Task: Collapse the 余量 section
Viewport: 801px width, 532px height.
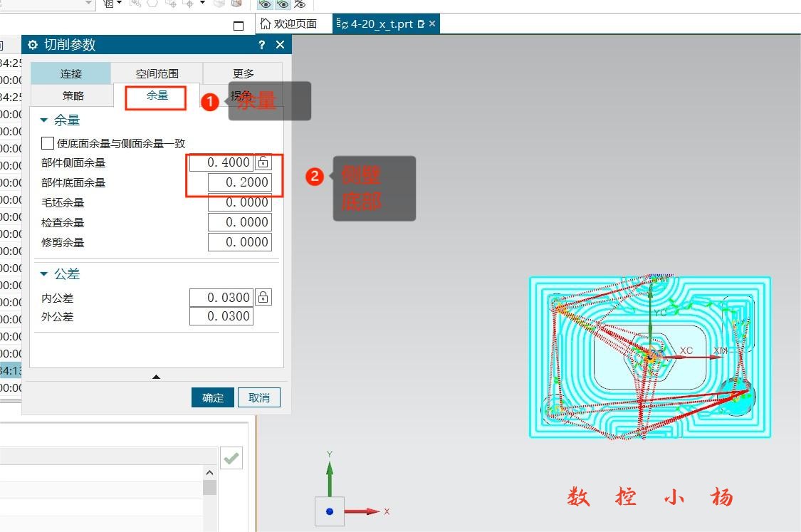Action: pyautogui.click(x=44, y=120)
